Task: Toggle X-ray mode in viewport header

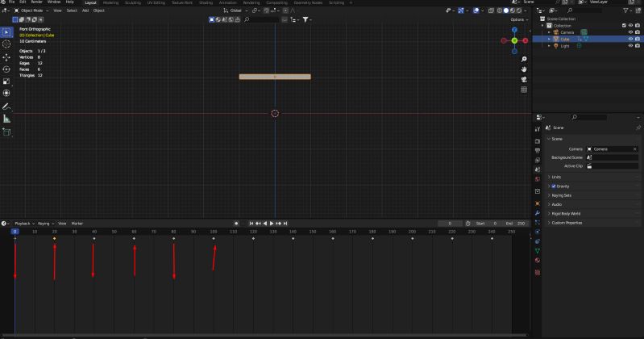Action: 491,10
